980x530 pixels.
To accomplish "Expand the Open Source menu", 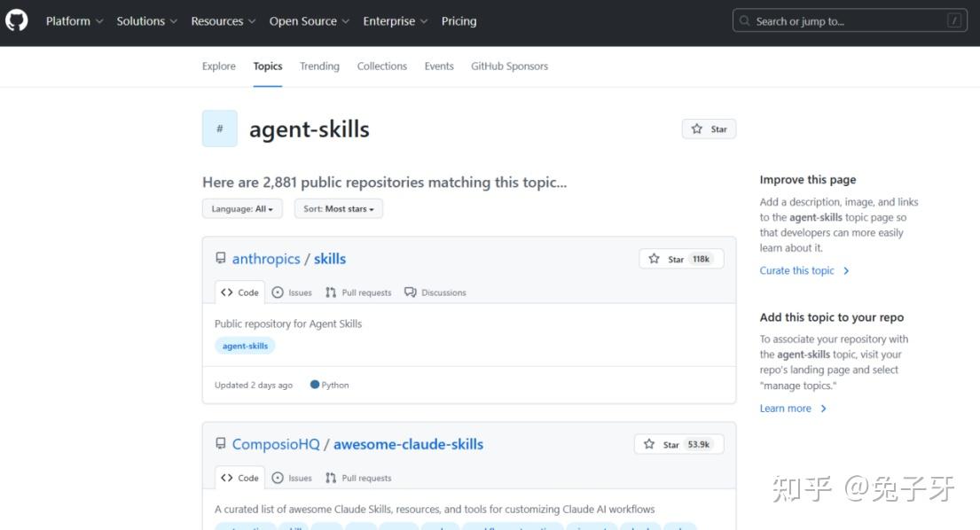I will (x=310, y=21).
